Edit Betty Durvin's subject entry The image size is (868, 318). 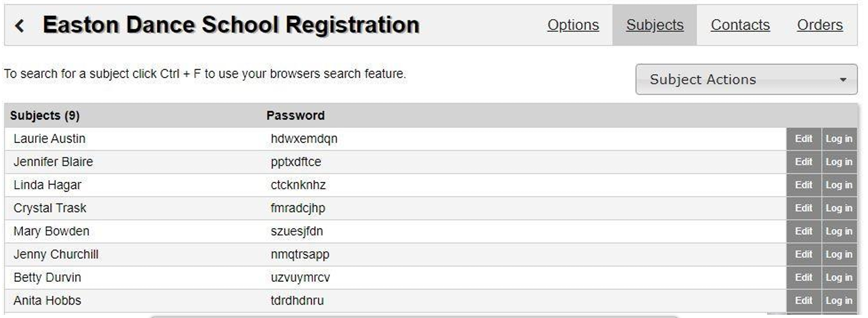[804, 277]
